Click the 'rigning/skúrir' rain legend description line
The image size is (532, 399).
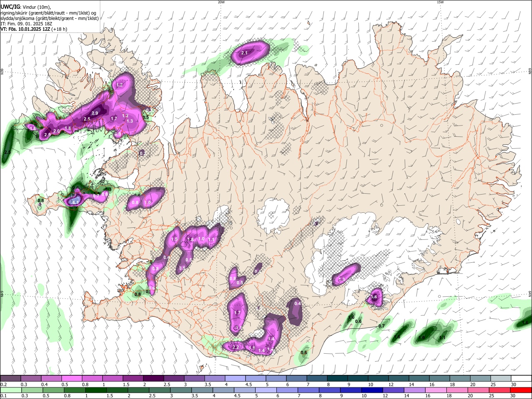tap(48, 12)
